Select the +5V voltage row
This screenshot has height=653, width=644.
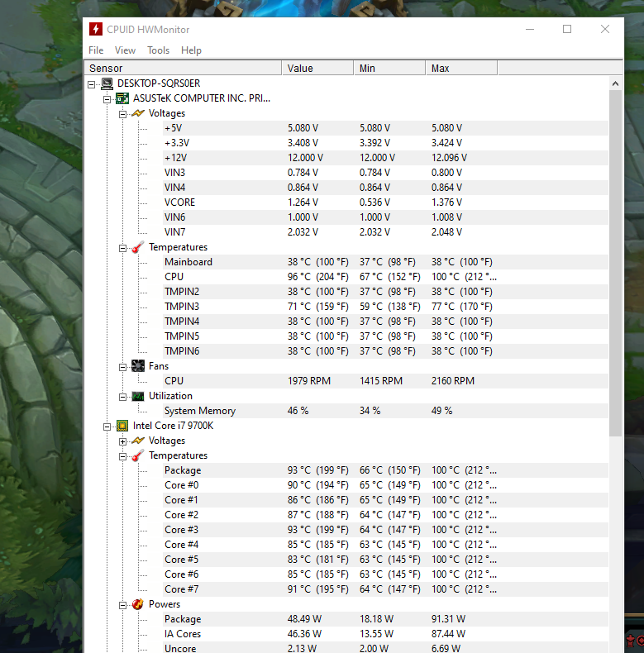click(385, 128)
